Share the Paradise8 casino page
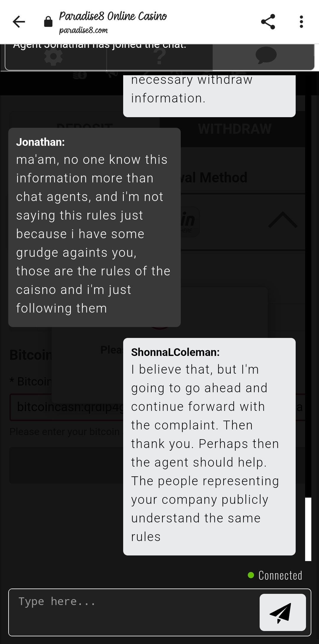 pos(268,22)
